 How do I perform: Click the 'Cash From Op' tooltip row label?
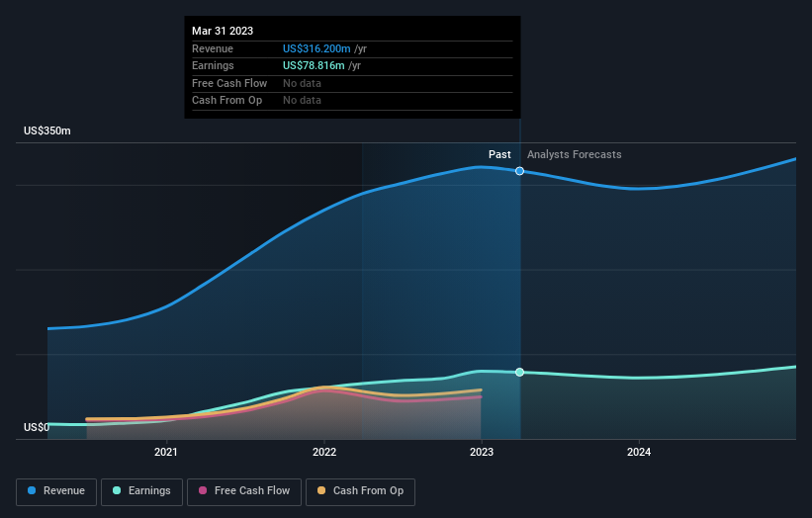(x=226, y=101)
